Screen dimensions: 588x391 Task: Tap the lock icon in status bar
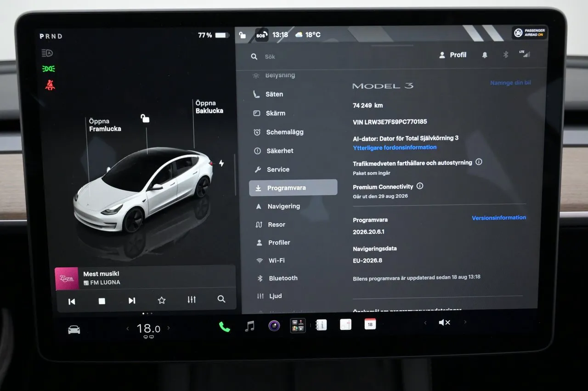[243, 35]
